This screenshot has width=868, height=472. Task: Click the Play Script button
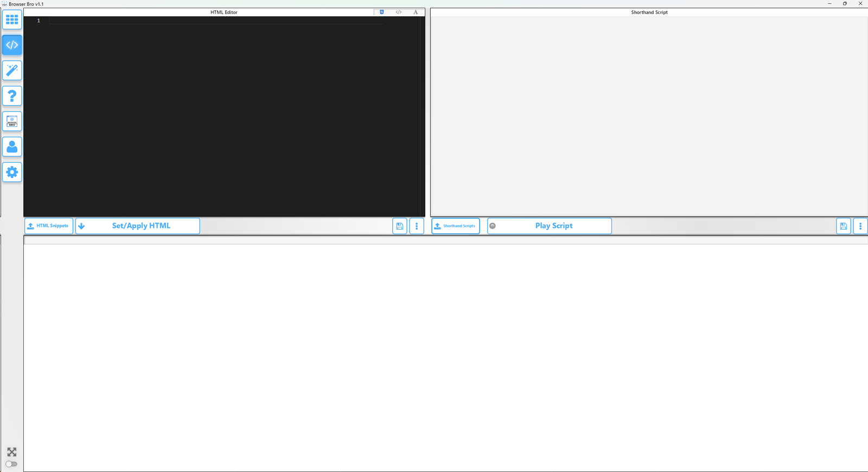pos(550,226)
